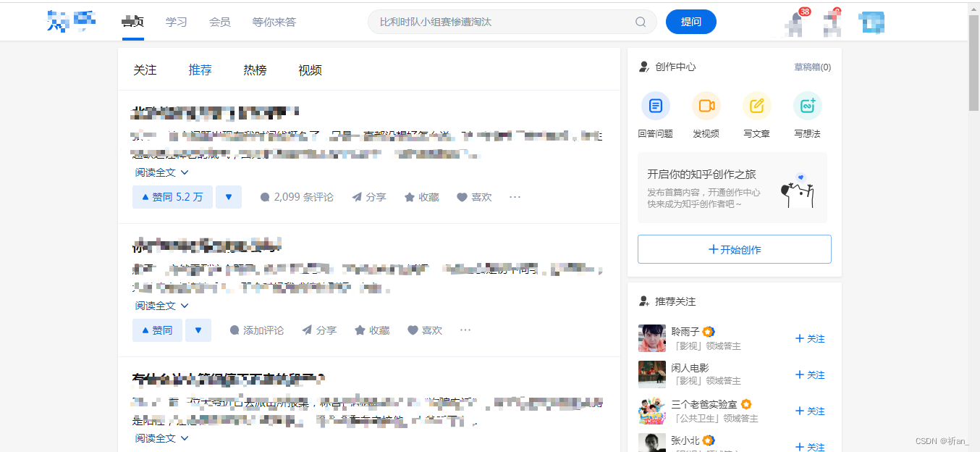Share the first post with 分享

369,197
